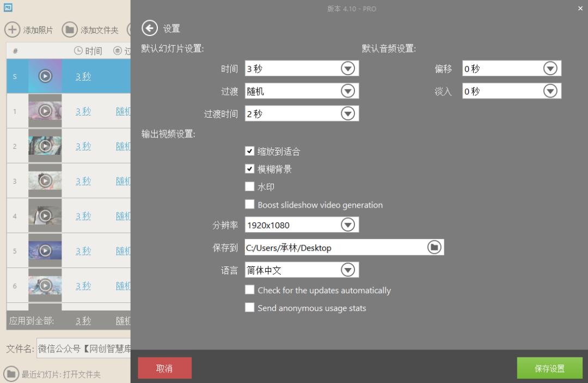Open the 分辨率 dropdown showing 1920x1080
Image resolution: width=588 pixels, height=383 pixels.
coord(302,224)
